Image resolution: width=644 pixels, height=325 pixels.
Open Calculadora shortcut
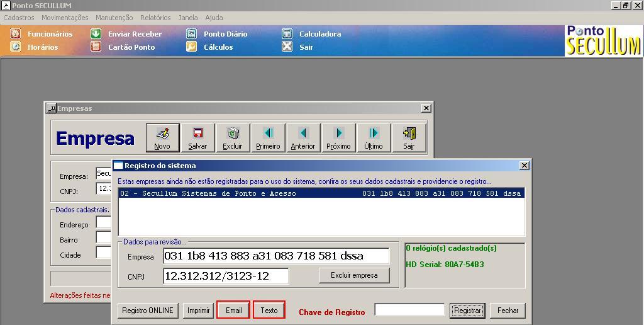pos(311,34)
